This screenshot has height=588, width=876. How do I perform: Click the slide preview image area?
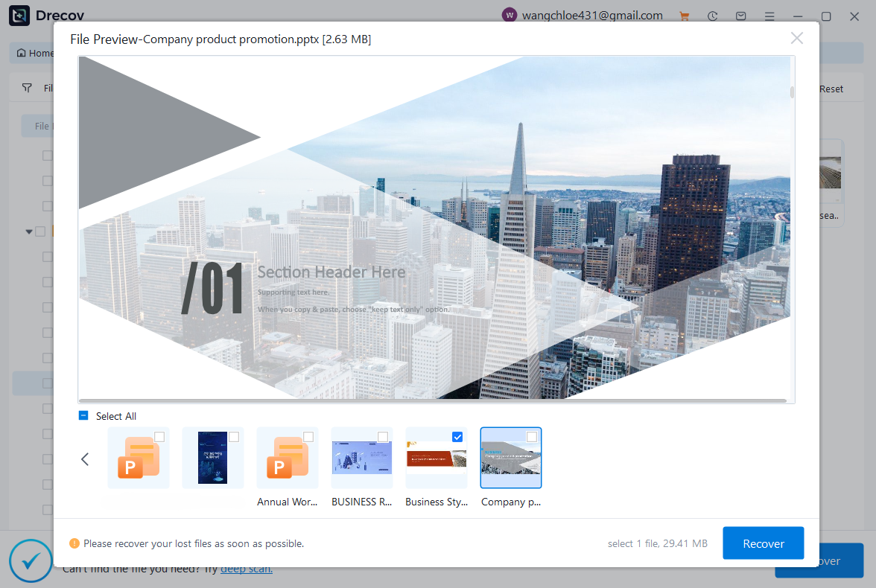pos(435,227)
